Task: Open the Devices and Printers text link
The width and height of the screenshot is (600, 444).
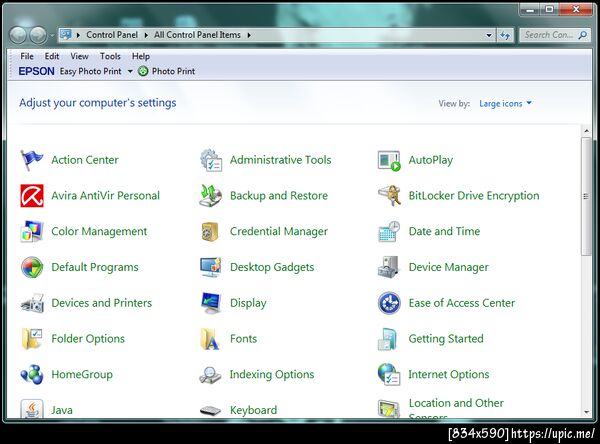Action: [x=102, y=303]
